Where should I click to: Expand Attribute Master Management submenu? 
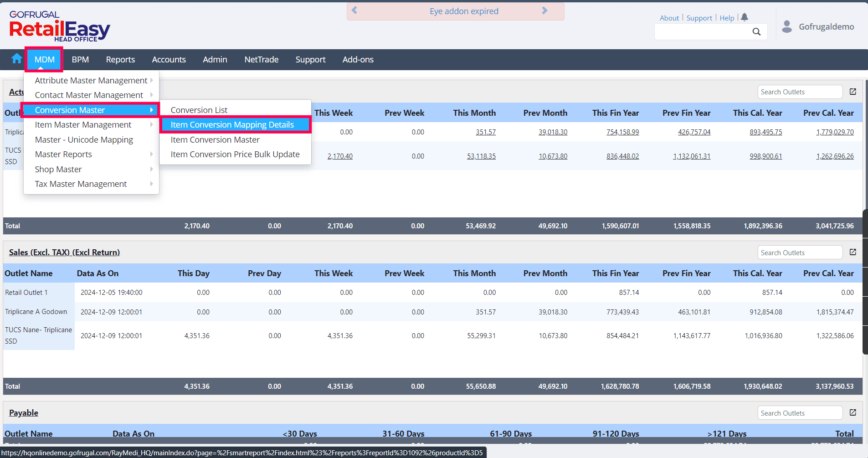tap(91, 81)
